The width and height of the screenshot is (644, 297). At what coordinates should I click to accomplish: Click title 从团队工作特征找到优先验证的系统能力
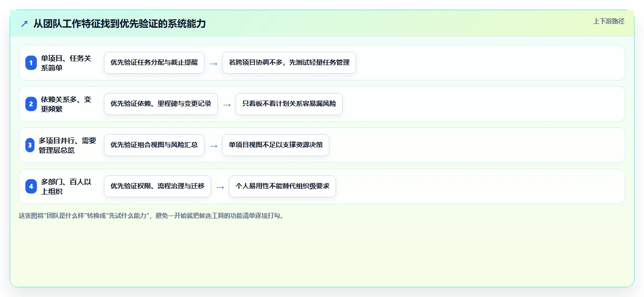tap(120, 24)
